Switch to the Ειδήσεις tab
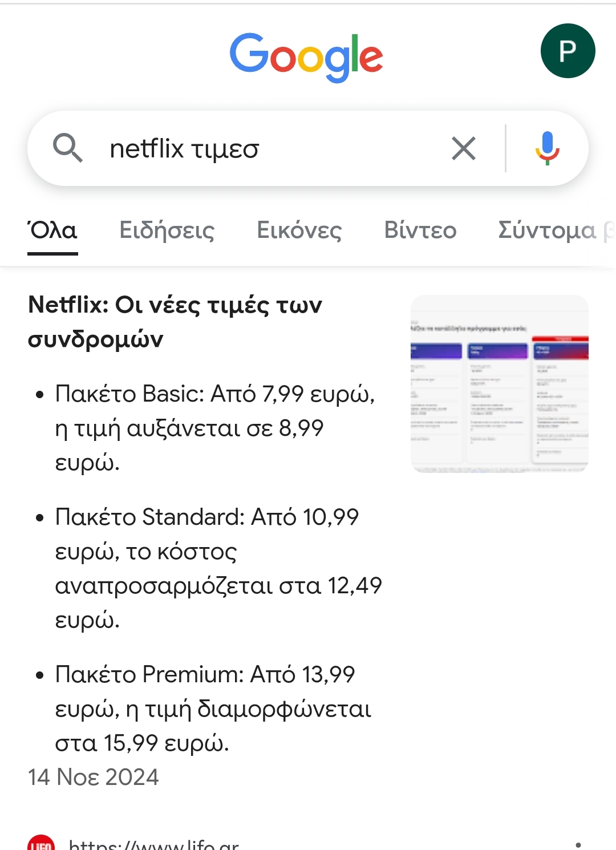This screenshot has width=616, height=850. [167, 230]
